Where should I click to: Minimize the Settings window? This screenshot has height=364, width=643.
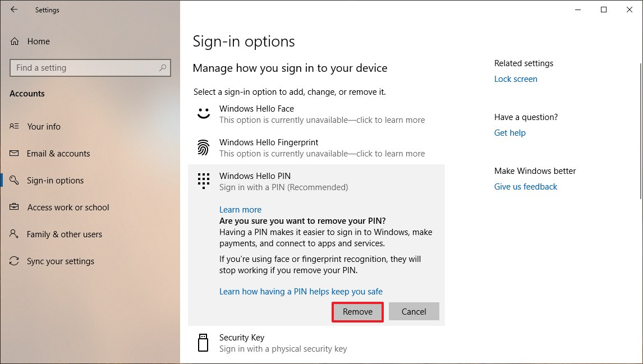click(578, 10)
